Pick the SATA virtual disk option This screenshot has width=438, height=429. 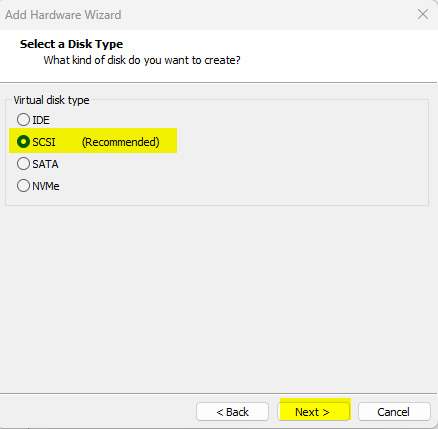click(x=23, y=164)
